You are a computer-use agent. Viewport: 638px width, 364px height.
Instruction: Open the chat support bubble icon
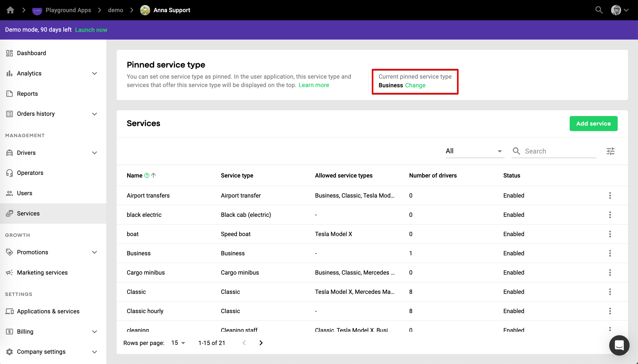pyautogui.click(x=619, y=345)
